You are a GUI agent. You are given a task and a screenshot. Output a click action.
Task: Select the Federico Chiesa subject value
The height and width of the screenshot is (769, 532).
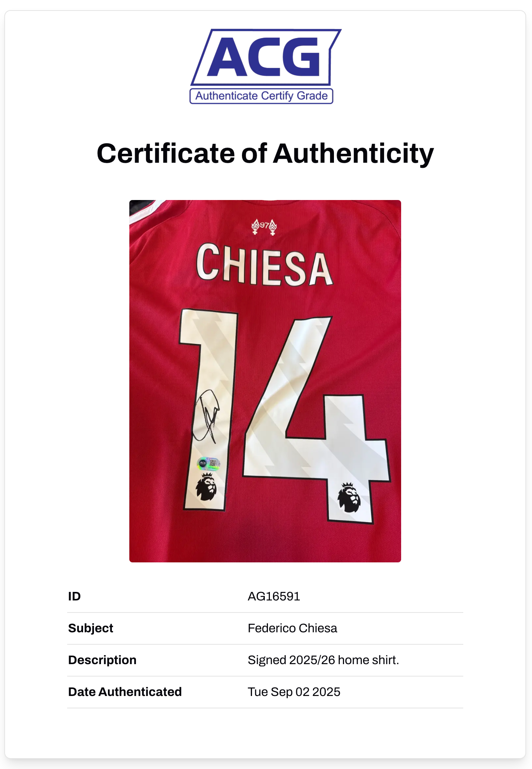coord(292,628)
